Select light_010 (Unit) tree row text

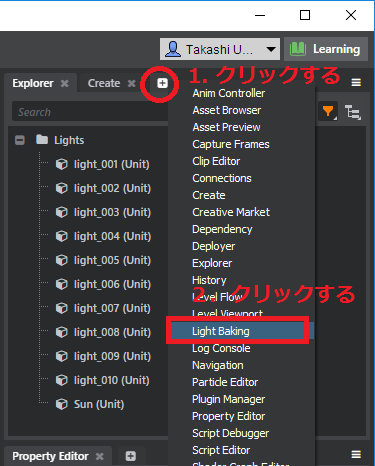click(112, 380)
